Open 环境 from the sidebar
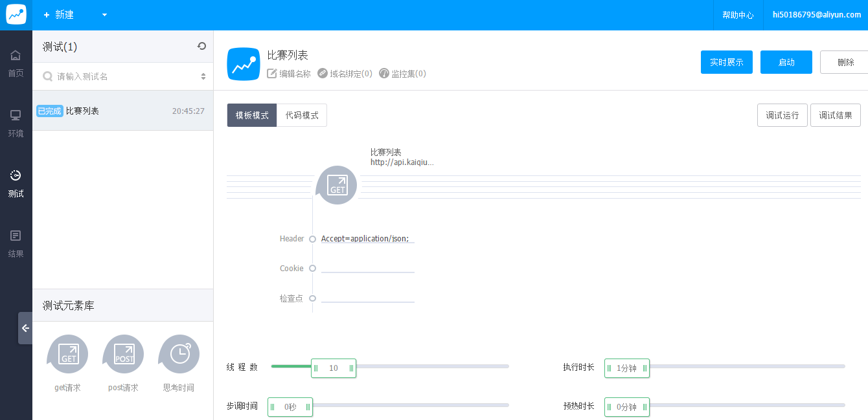Viewport: 868px width, 420px height. point(16,124)
